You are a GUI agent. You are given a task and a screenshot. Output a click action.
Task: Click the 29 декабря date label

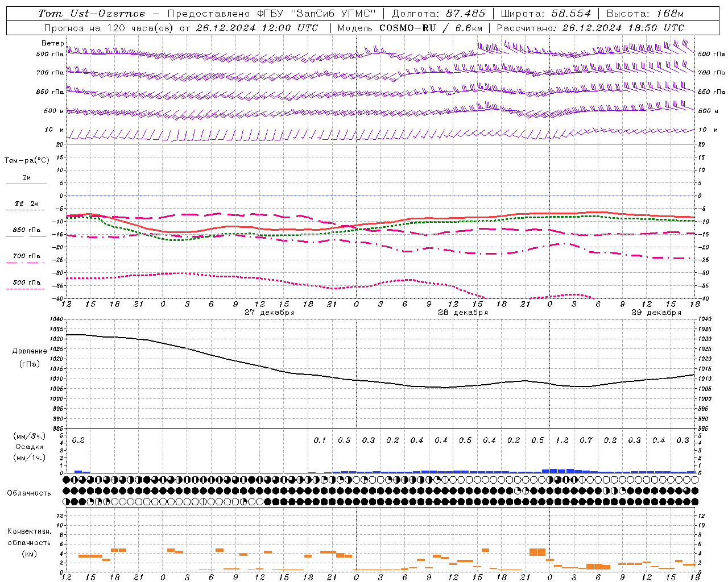[x=656, y=313]
